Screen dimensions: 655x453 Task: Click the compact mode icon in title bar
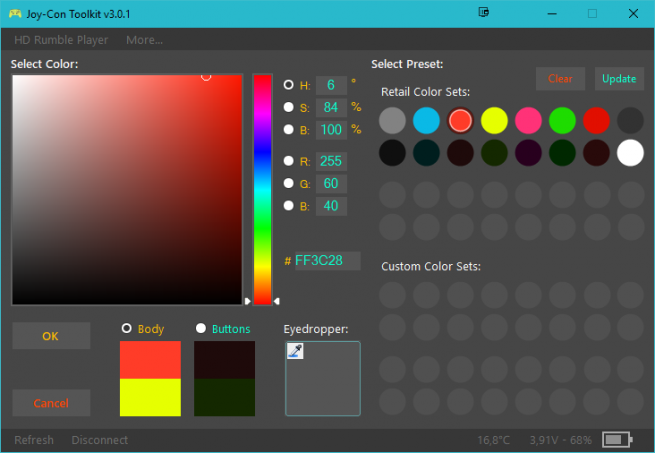pos(484,14)
